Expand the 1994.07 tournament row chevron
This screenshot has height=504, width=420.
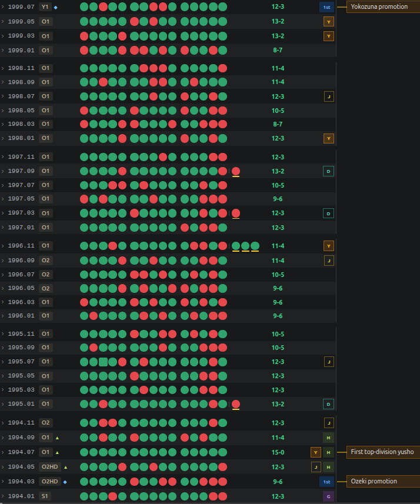click(2, 452)
